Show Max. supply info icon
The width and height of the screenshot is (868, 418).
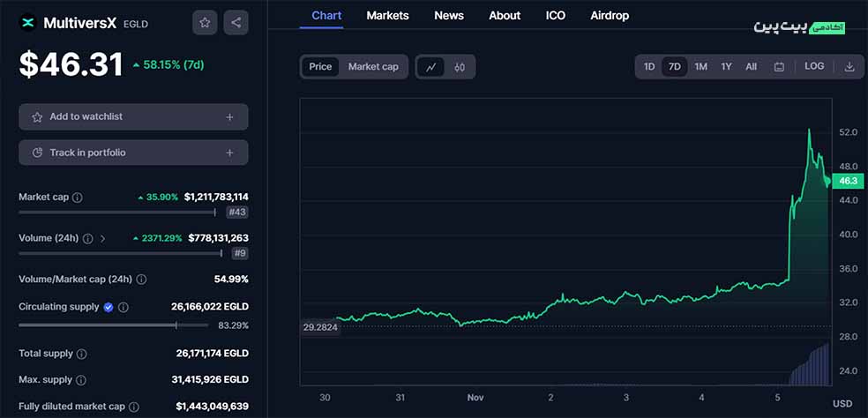81,380
